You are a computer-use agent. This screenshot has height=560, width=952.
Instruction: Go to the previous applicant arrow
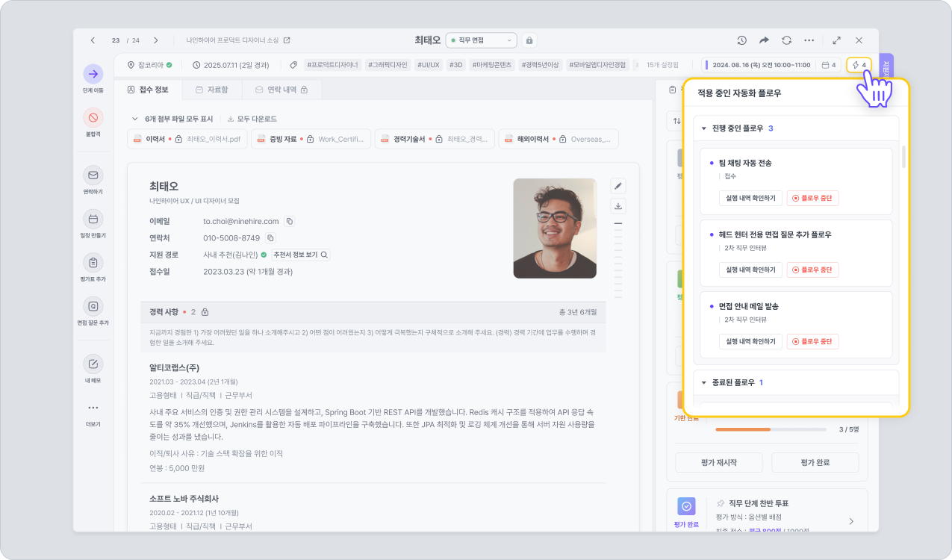pyautogui.click(x=93, y=40)
